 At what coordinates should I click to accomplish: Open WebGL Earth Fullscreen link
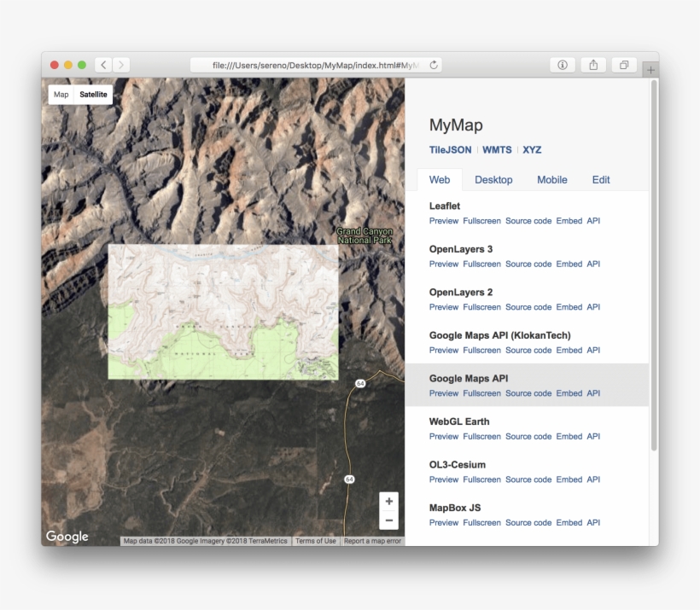tap(481, 437)
